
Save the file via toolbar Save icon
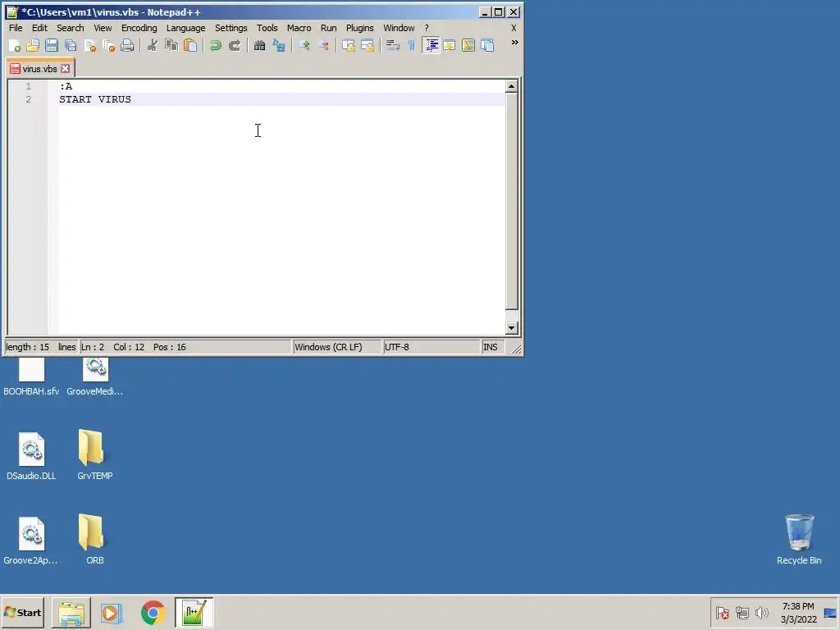pyautogui.click(x=52, y=46)
